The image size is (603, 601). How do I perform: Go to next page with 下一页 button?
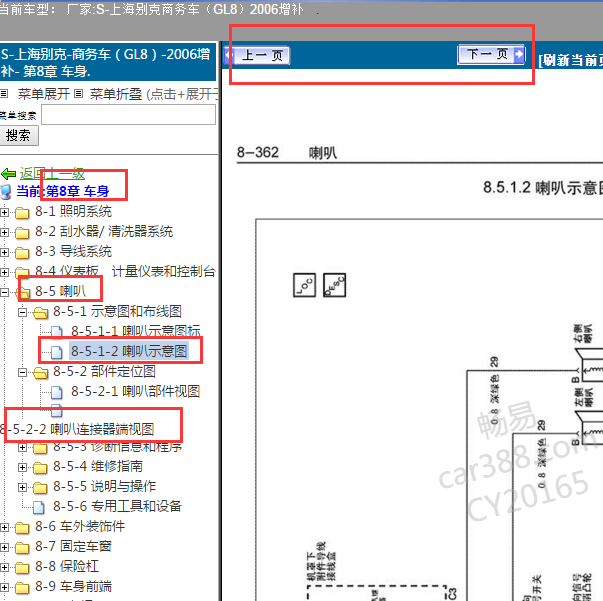point(491,55)
